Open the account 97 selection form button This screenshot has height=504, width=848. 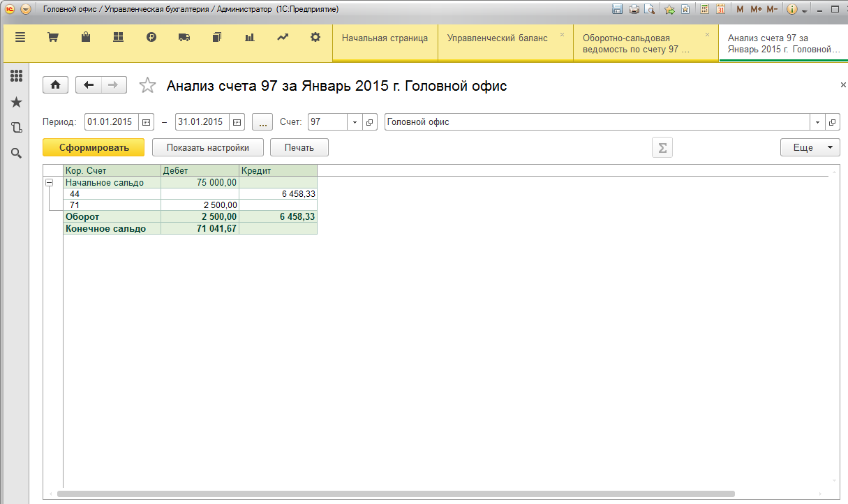click(370, 122)
